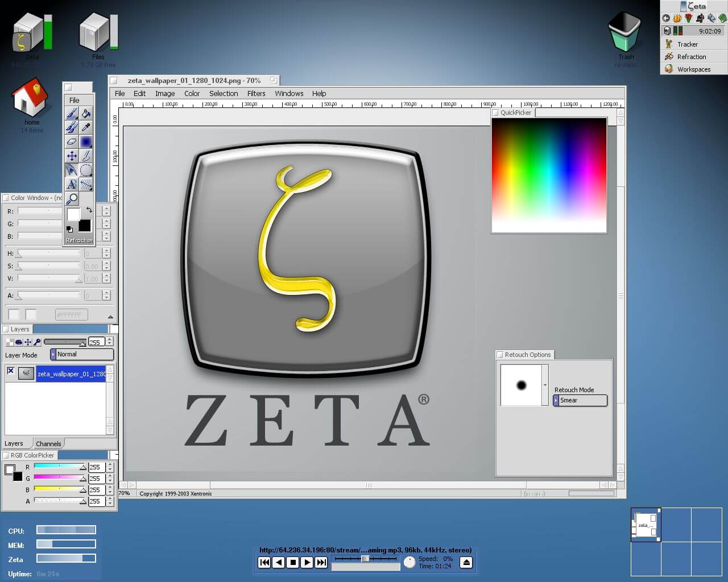Open Tracker from the Deskbar
The image size is (728, 582).
(694, 44)
